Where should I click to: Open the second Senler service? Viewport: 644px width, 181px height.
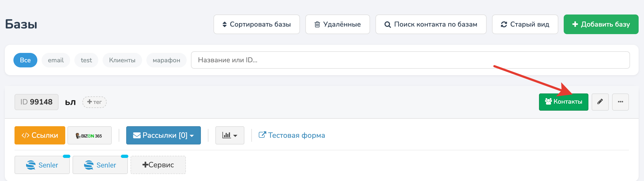pyautogui.click(x=100, y=165)
